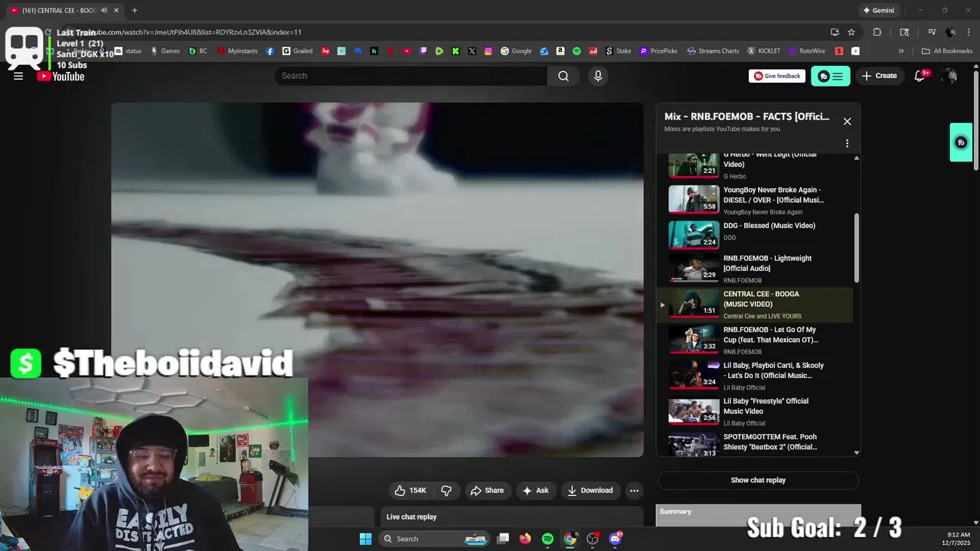
Task: Click the search magnifier button
Action: [x=563, y=76]
